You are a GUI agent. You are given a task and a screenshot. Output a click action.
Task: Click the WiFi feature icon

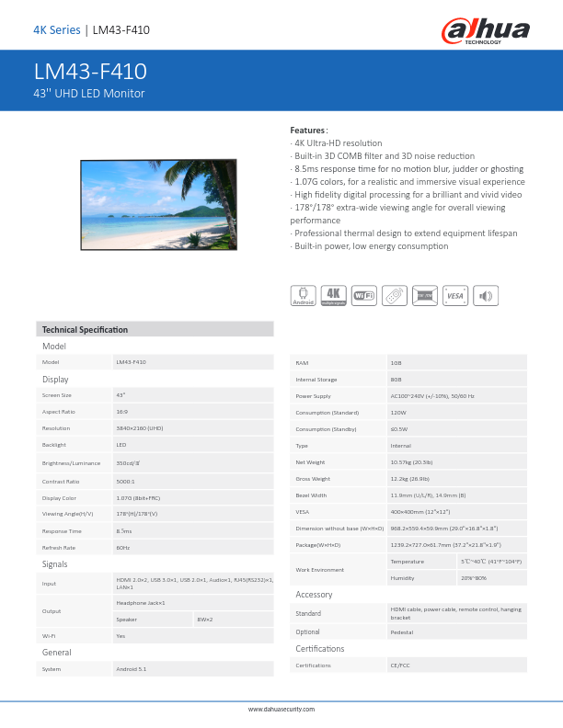click(364, 295)
